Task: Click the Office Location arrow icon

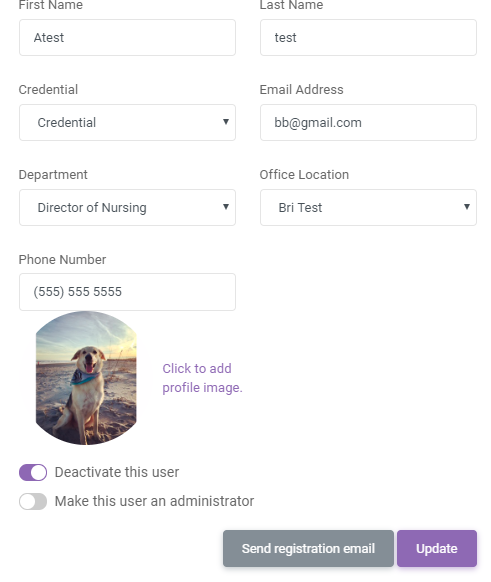Action: 467,207
